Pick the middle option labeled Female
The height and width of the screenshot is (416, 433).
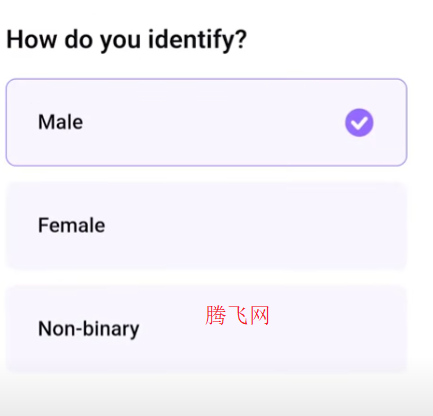206,226
